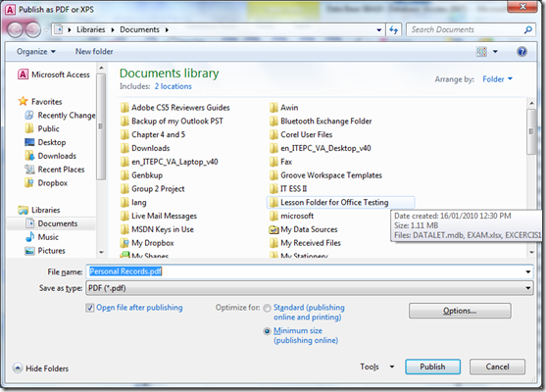Open the Public folder in Favorites
The width and height of the screenshot is (546, 392).
tap(42, 128)
